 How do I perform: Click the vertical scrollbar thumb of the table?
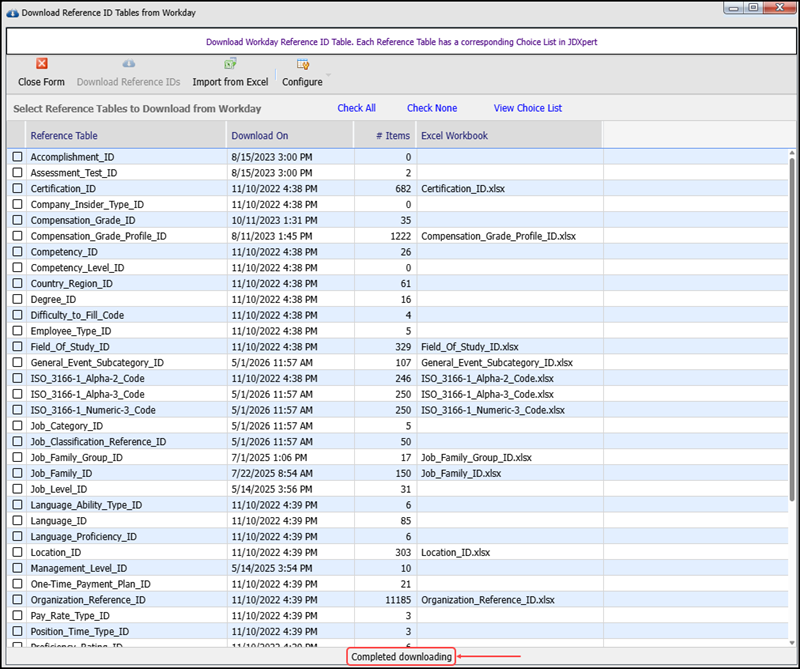click(792, 329)
